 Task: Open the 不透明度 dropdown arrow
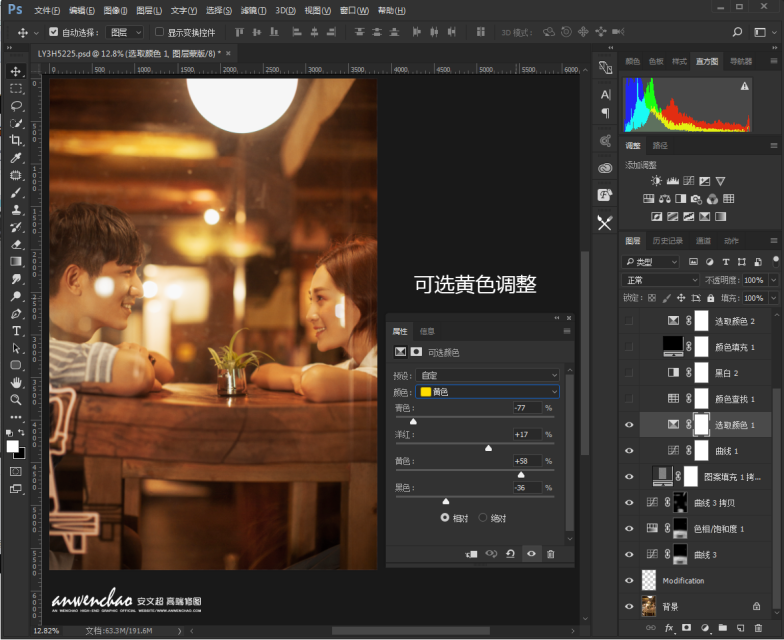774,280
